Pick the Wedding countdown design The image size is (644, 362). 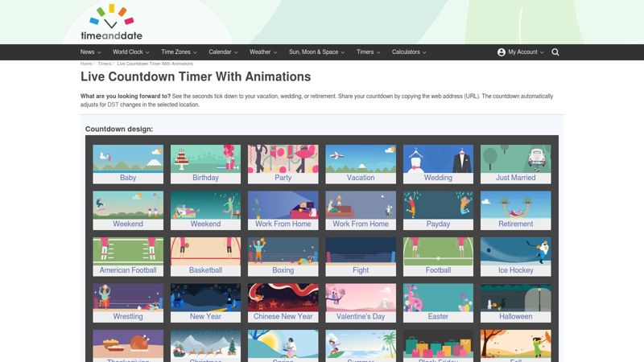point(438,164)
